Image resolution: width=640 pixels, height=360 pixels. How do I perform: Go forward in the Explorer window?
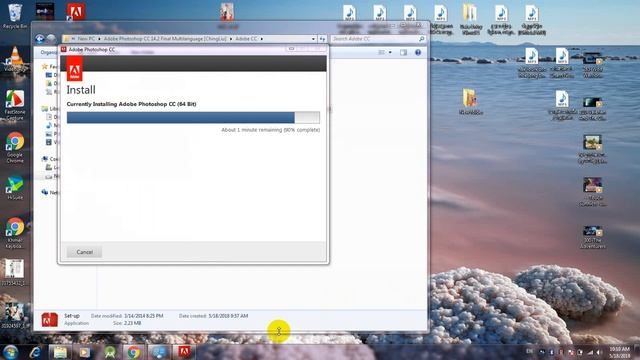[51, 38]
